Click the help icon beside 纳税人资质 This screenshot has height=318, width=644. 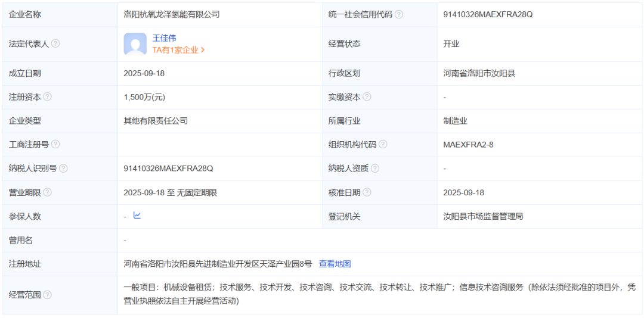click(x=374, y=169)
